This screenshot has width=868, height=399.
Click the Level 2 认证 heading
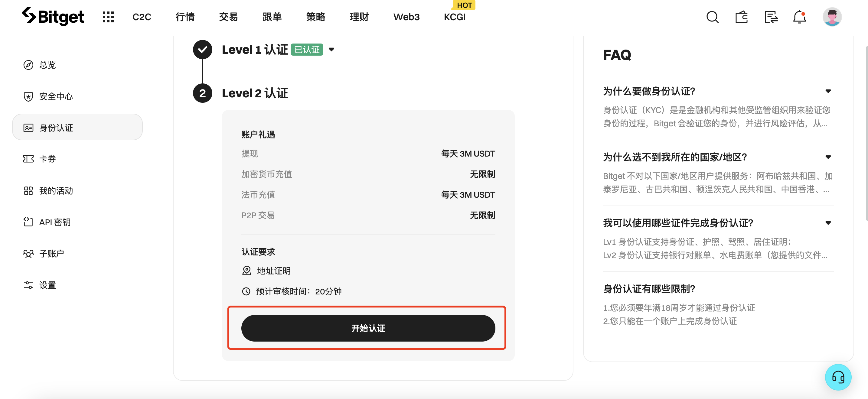click(x=255, y=93)
